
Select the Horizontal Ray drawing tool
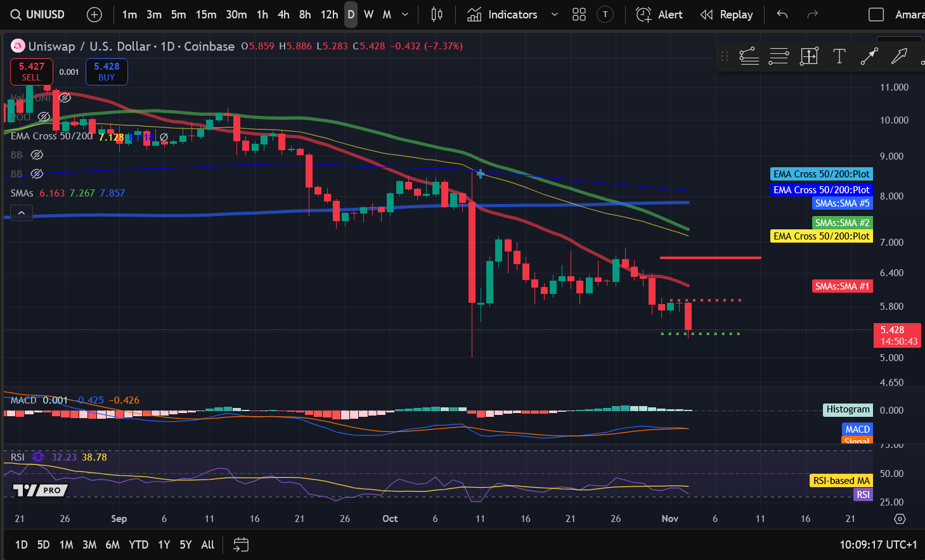pos(779,56)
